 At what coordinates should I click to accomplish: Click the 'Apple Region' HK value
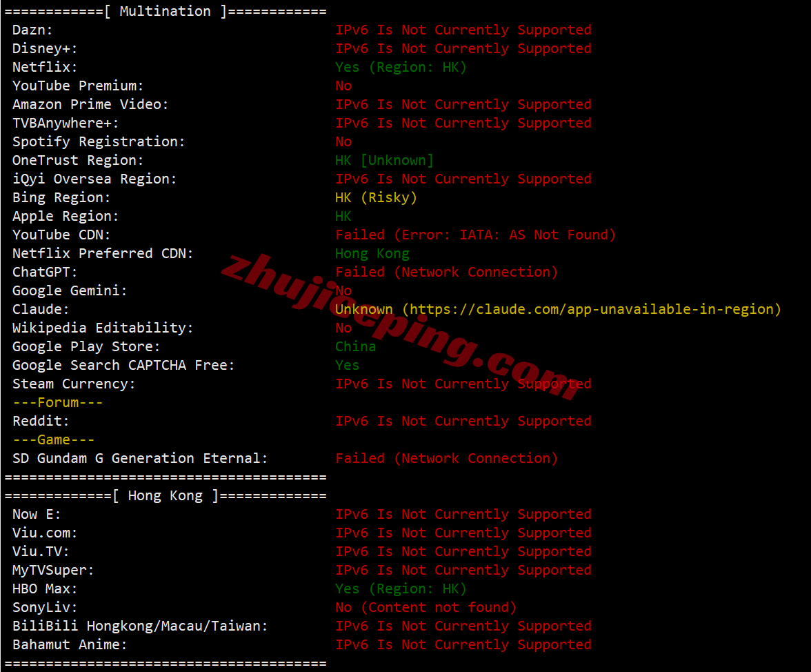[x=343, y=216]
